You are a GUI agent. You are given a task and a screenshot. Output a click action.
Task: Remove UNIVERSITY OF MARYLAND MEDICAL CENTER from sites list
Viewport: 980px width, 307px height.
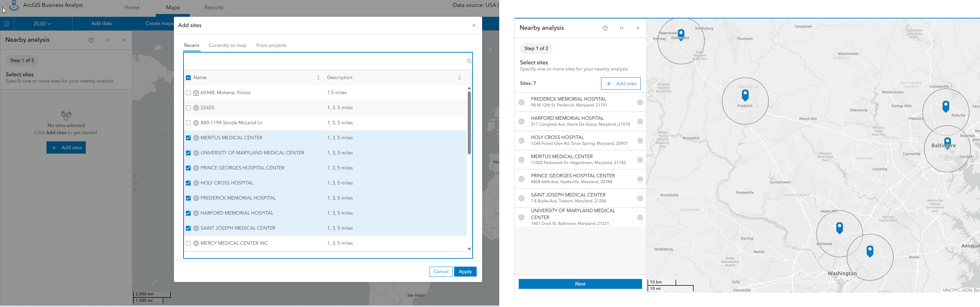pos(640,217)
